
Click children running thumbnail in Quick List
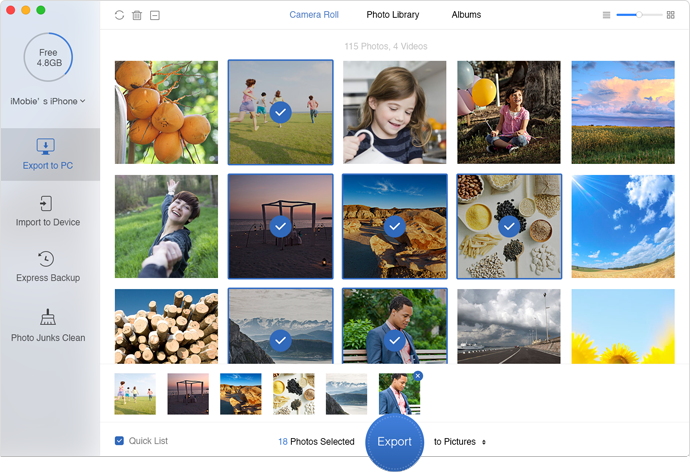[135, 394]
